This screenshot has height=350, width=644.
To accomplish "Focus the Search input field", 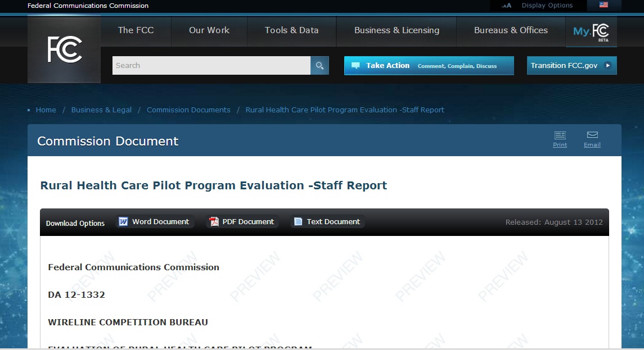I will pyautogui.click(x=211, y=66).
